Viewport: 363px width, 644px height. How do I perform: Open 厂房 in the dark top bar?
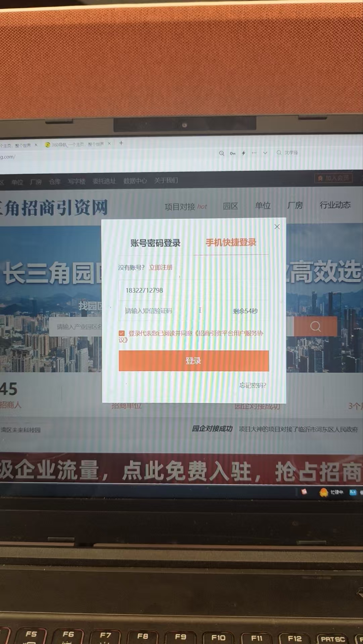[36, 182]
